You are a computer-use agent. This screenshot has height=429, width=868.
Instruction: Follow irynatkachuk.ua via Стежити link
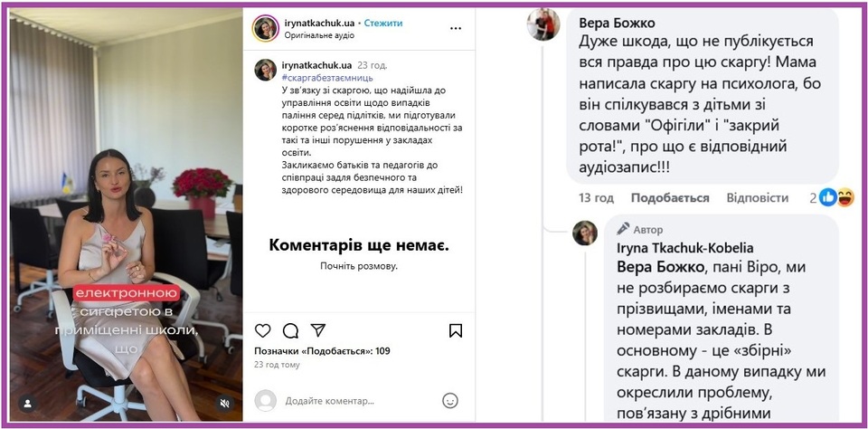[383, 24]
